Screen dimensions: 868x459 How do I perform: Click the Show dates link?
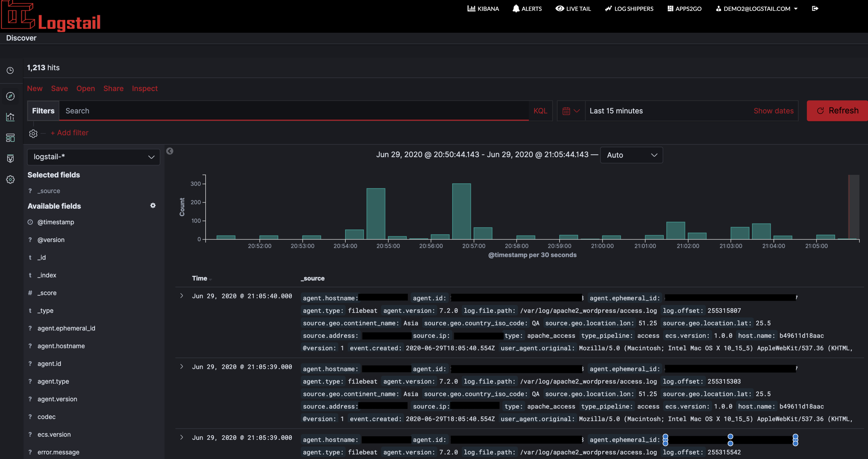[773, 111]
